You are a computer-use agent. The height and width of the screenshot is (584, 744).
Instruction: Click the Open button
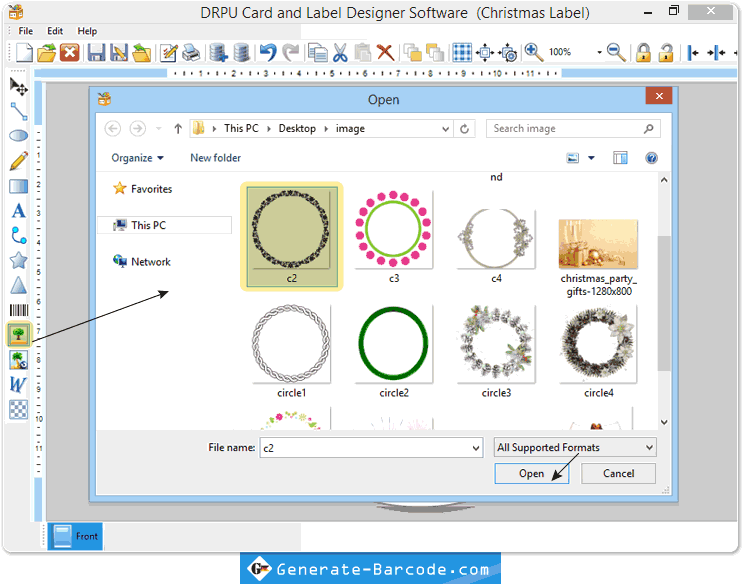point(531,473)
